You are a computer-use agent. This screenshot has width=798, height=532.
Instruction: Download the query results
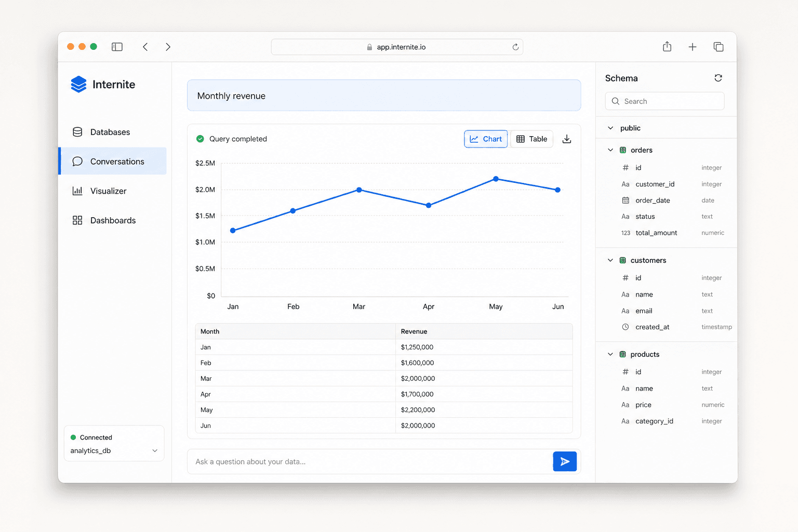567,139
